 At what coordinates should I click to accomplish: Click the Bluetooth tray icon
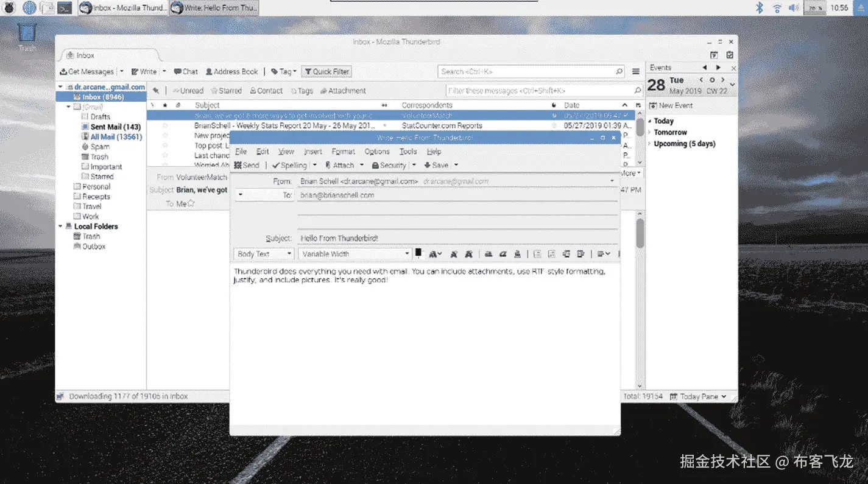[x=760, y=8]
